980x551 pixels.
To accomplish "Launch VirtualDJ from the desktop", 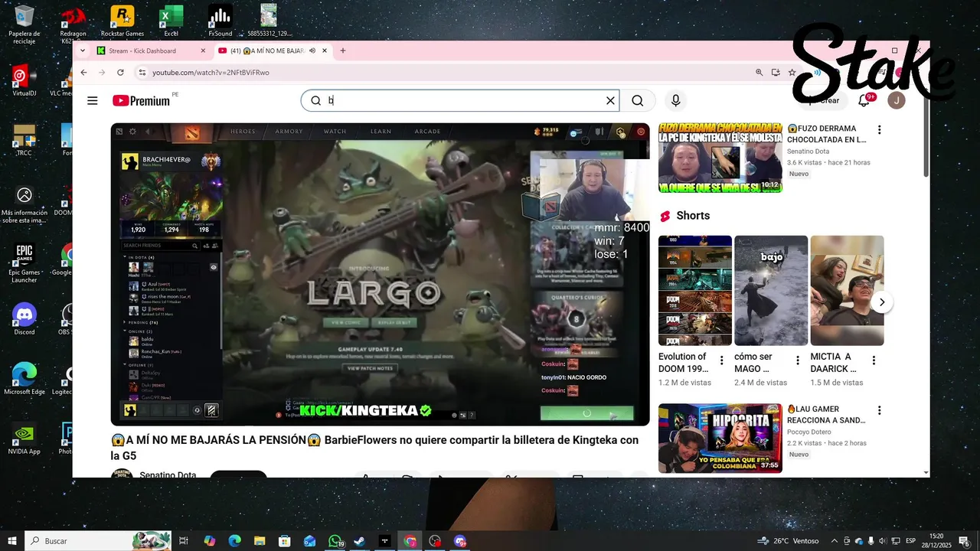I will [24, 80].
